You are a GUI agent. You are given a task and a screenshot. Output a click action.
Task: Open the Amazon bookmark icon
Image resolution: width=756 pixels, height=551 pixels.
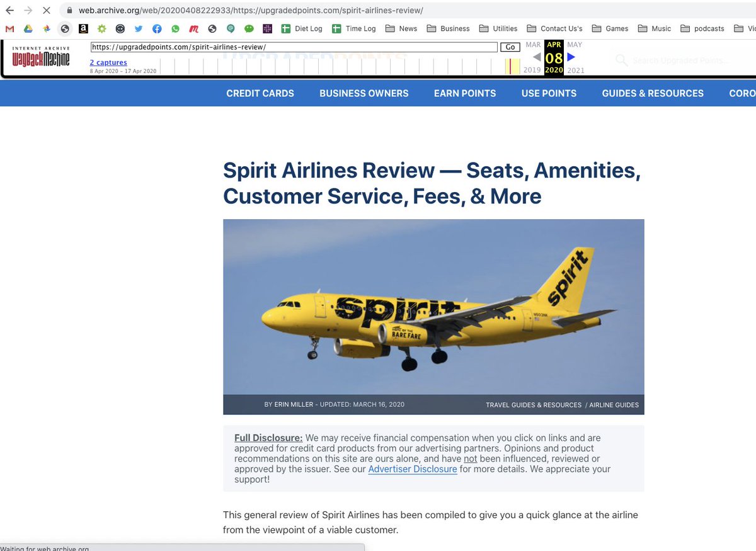[83, 28]
